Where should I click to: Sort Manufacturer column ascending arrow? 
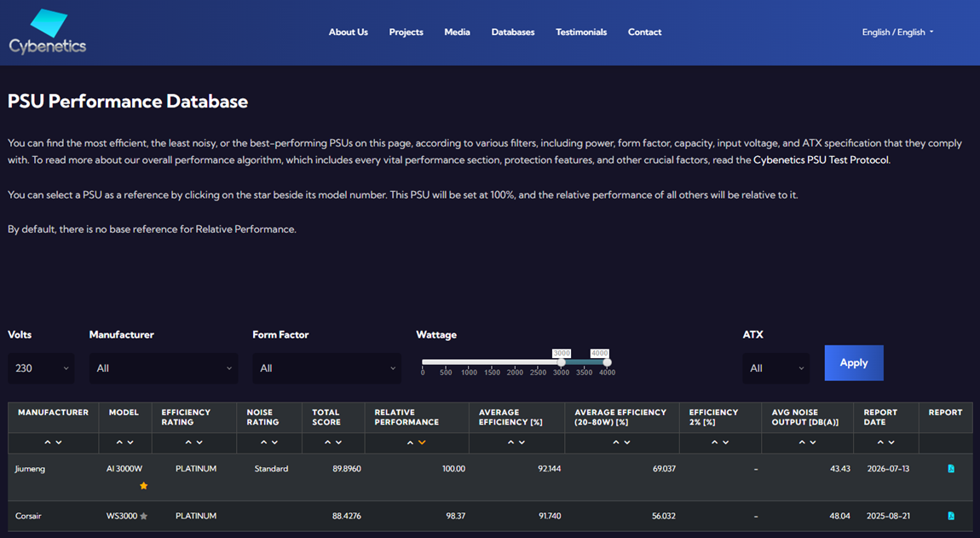(x=48, y=443)
